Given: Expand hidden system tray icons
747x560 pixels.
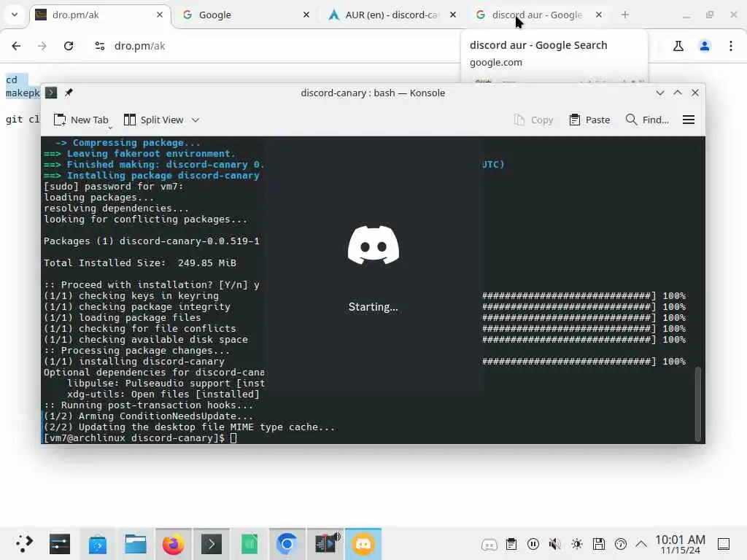Looking at the screenshot, I should [x=641, y=544].
